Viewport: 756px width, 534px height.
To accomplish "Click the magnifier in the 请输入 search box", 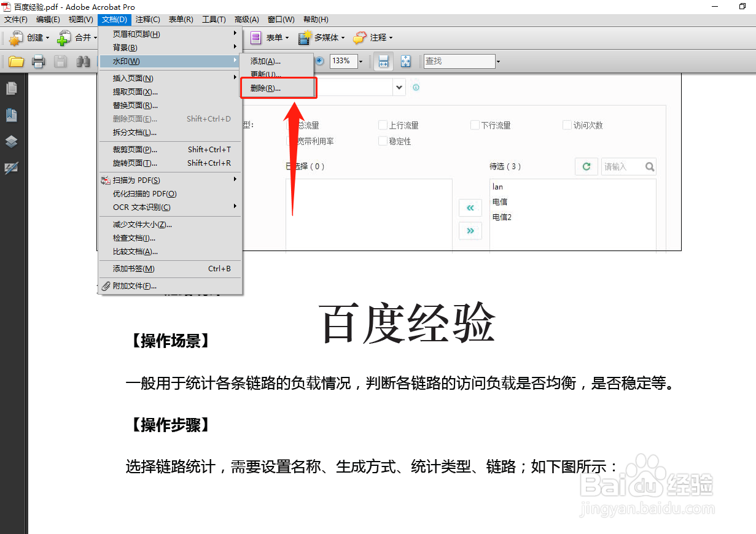I will [x=650, y=166].
